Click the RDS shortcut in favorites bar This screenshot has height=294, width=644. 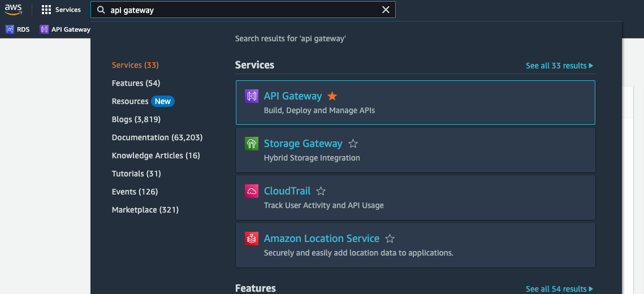click(x=18, y=29)
